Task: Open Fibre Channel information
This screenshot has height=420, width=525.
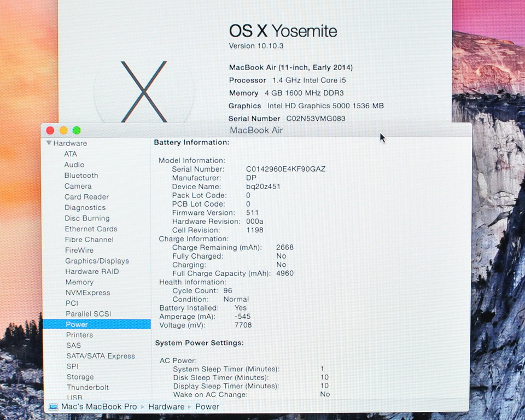Action: click(89, 240)
